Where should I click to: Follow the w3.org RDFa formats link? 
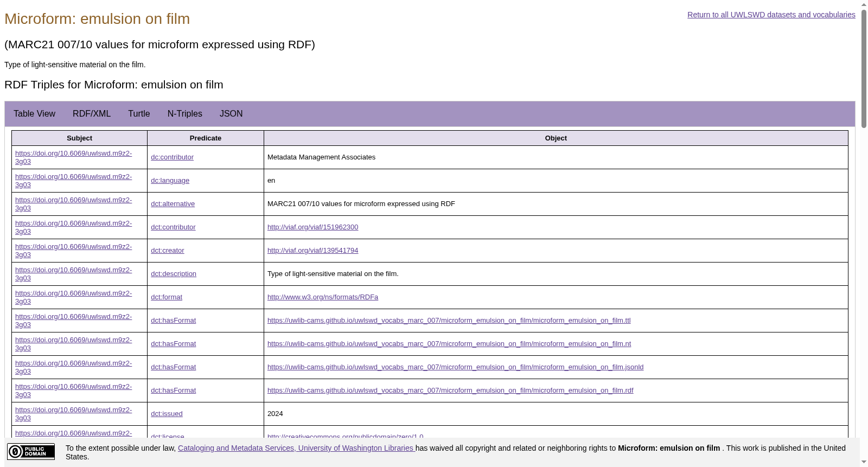(323, 297)
